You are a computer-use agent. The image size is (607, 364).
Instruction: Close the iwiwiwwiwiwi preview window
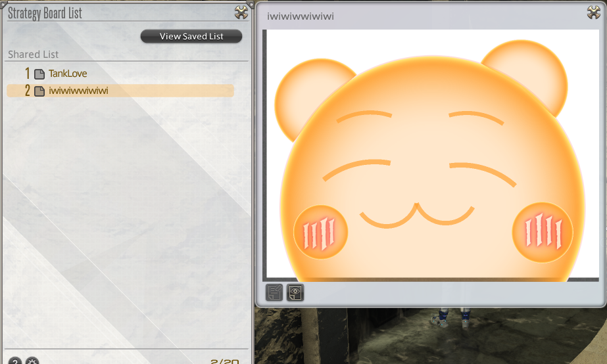pyautogui.click(x=593, y=12)
